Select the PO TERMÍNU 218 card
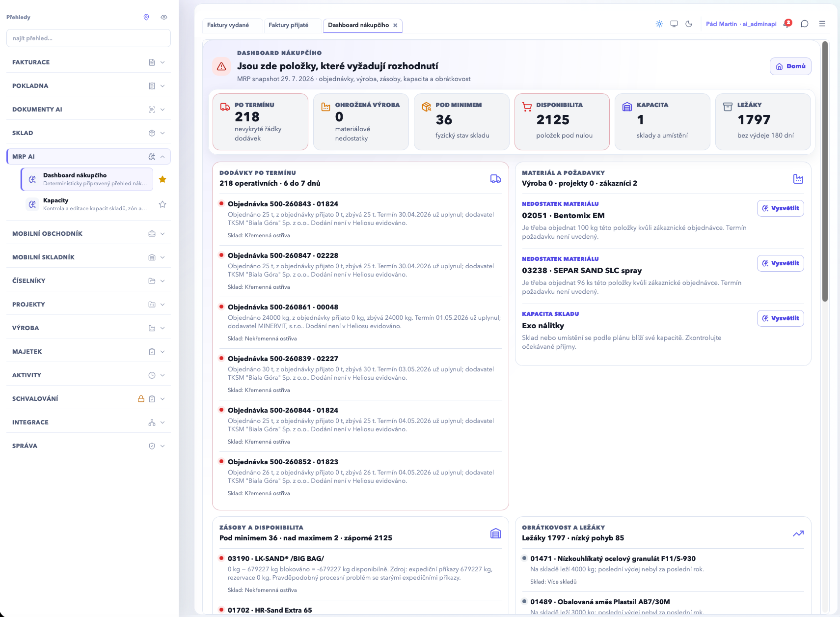 (260, 122)
